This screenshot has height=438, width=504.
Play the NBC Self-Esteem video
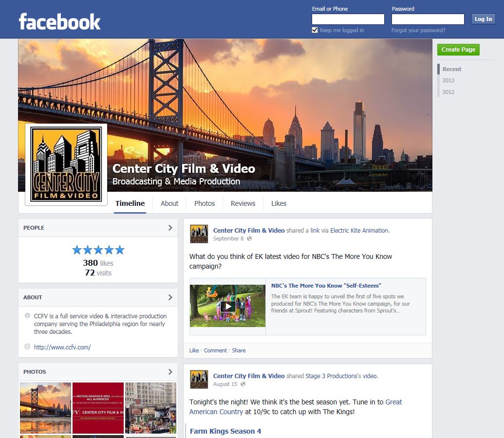(227, 306)
